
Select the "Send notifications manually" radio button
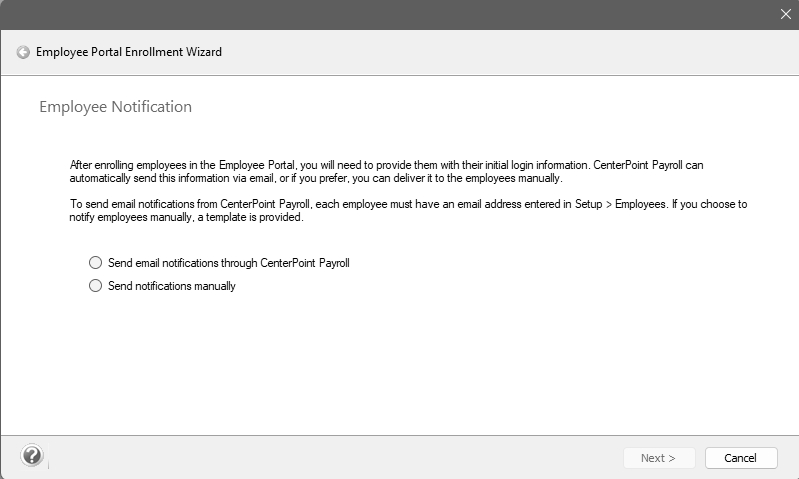96,286
